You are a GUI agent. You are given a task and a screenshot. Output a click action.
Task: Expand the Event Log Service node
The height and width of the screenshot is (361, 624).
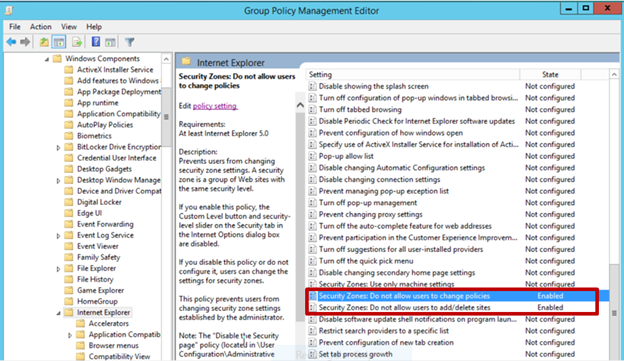coord(58,236)
